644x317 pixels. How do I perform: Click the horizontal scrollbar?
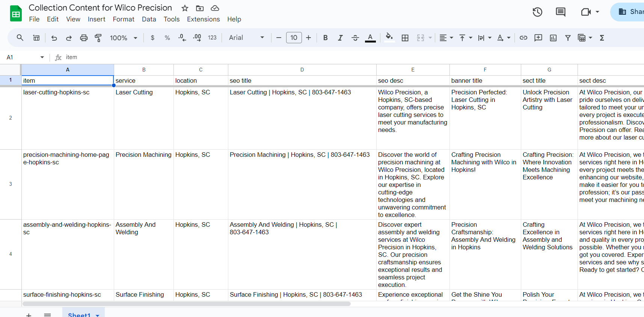tap(187, 304)
